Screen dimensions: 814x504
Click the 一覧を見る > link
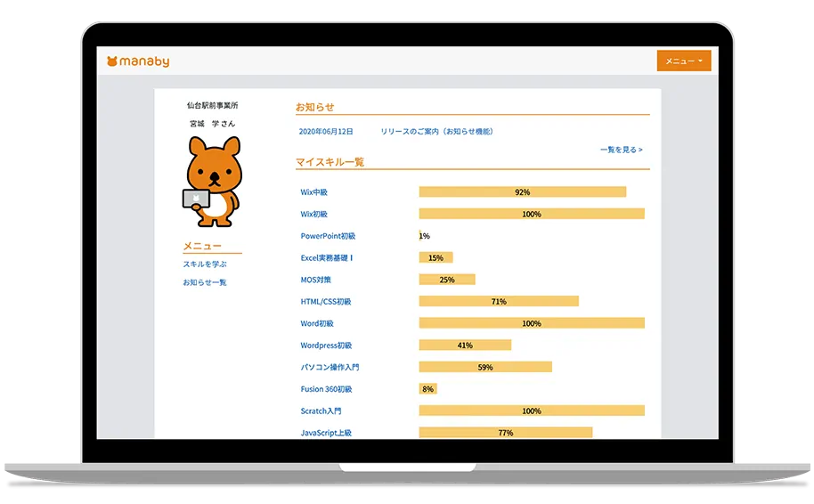621,150
